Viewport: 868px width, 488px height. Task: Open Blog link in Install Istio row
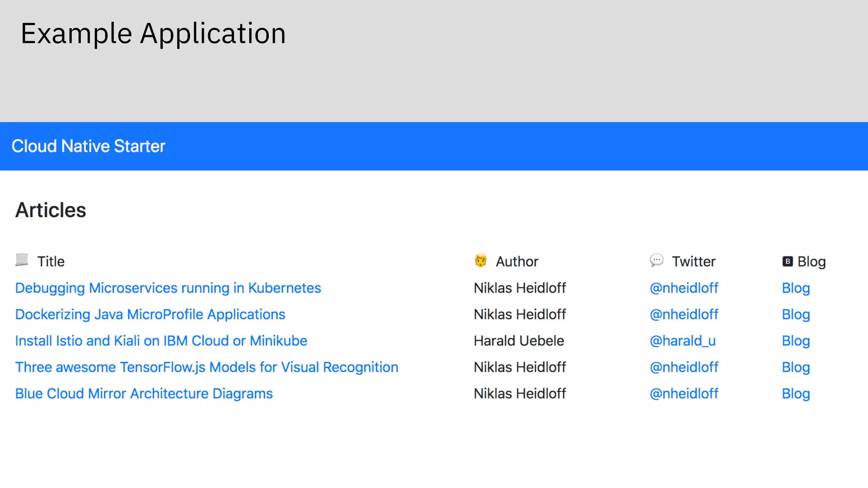[796, 341]
